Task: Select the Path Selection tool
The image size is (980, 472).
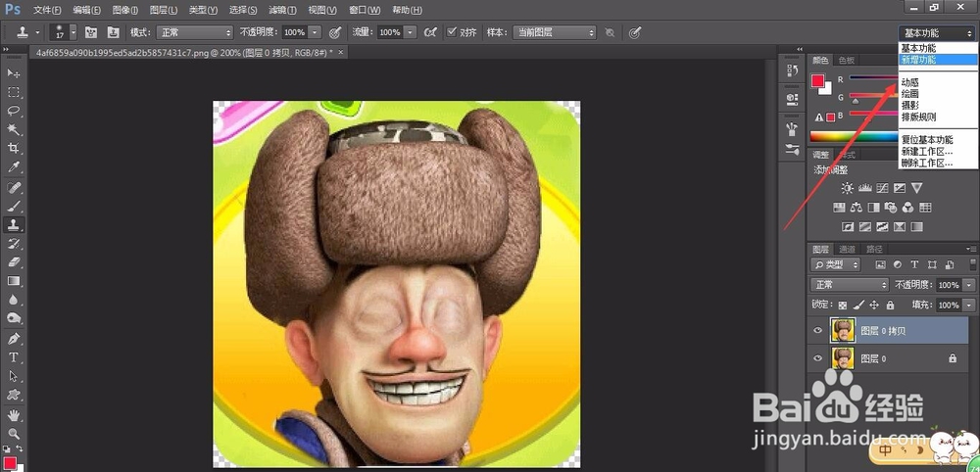Action: 13,376
